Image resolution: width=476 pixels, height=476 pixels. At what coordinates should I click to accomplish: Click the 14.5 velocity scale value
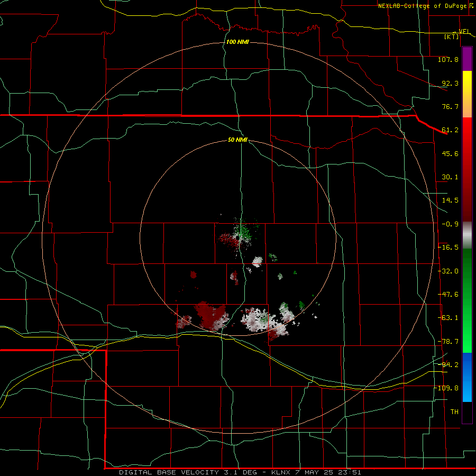450,200
